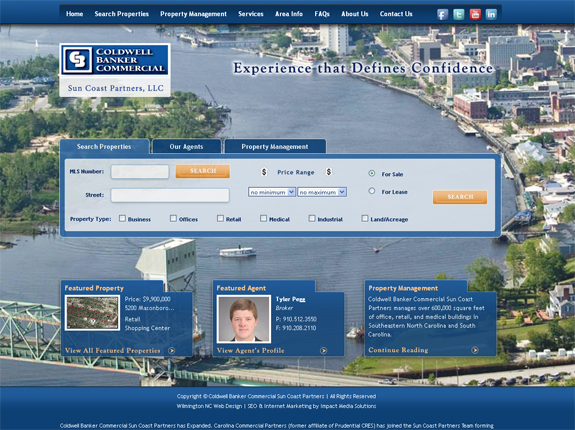Click the Impact Media Solutions footer link

pyautogui.click(x=348, y=406)
